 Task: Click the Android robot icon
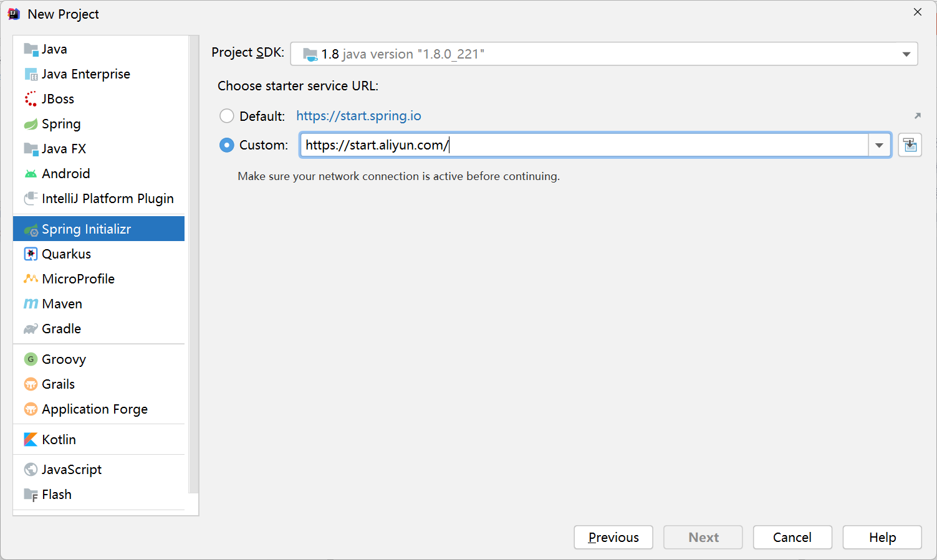(31, 174)
